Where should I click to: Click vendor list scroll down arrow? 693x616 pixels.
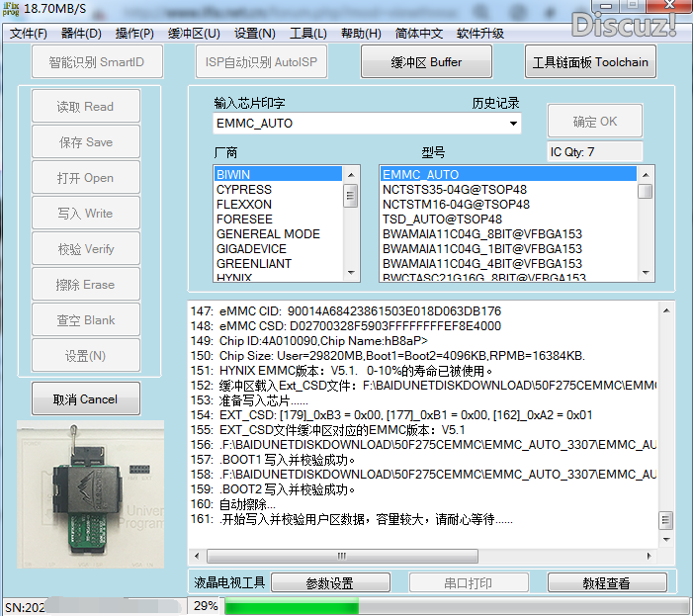point(351,273)
